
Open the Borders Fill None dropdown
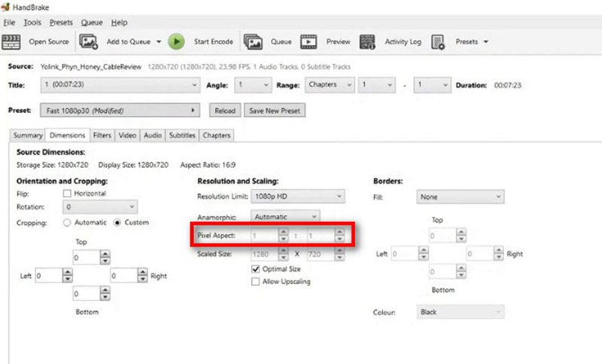pos(461,197)
